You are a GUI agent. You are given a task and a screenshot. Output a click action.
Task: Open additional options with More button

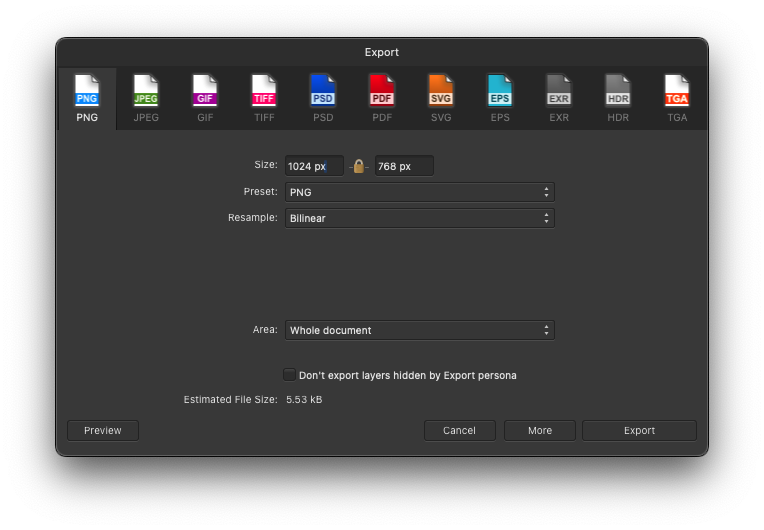click(x=540, y=431)
